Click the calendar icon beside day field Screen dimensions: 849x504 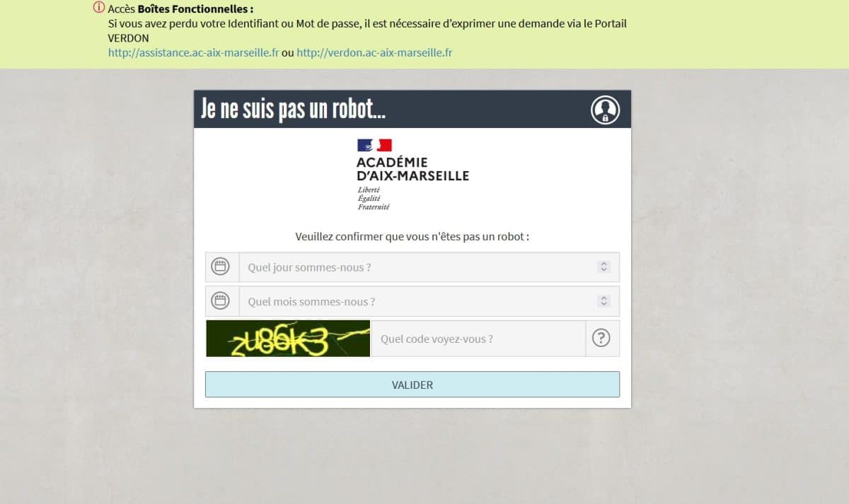coord(221,267)
